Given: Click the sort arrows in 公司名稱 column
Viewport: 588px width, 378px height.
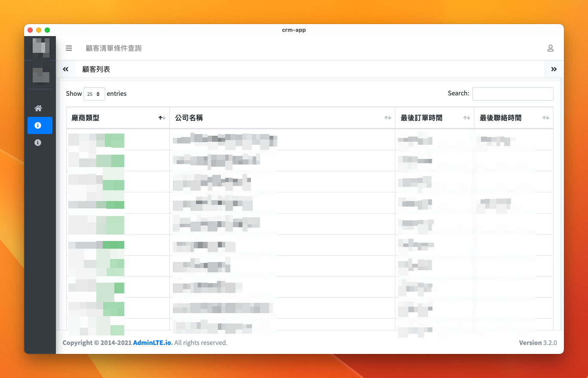Looking at the screenshot, I should [387, 118].
